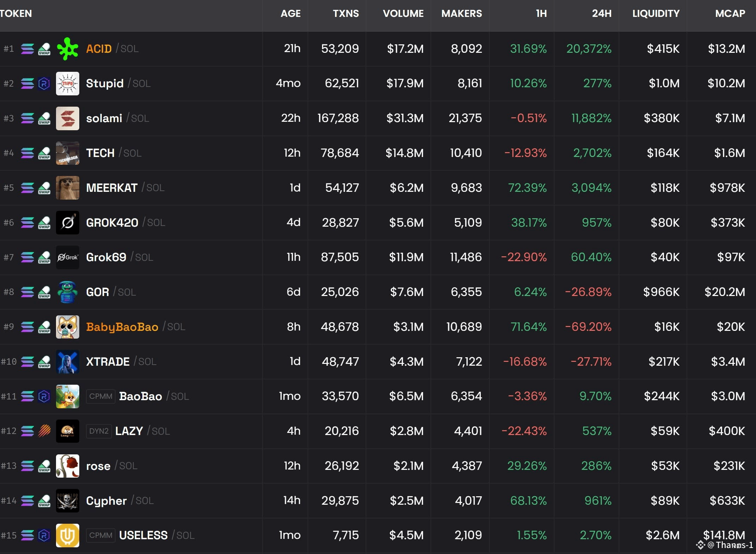Click Grok69 transactions 87,505
This screenshot has width=756, height=554.
click(340, 257)
